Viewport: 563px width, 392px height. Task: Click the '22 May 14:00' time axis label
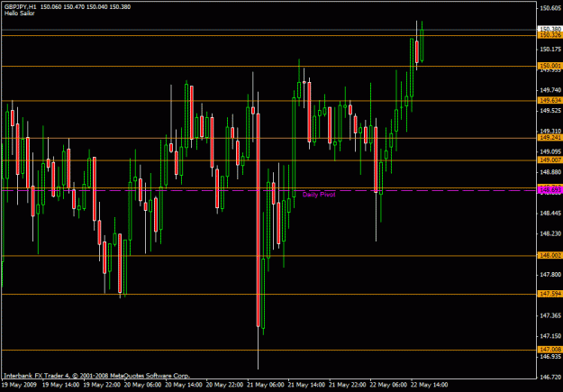coord(430,385)
